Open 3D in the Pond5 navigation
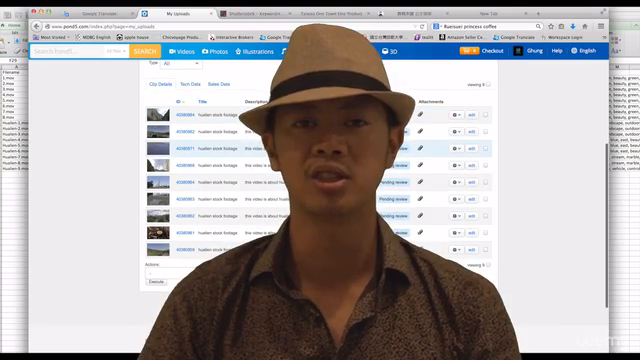 389,51
